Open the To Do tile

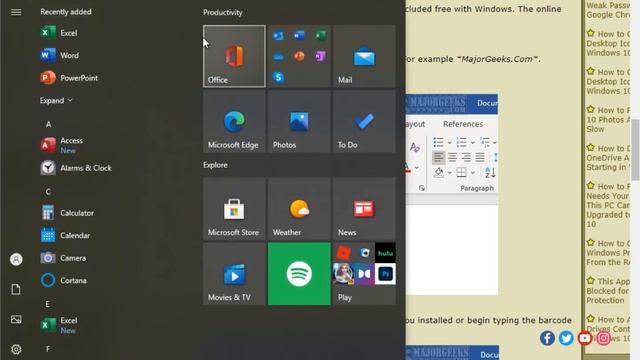(x=364, y=121)
